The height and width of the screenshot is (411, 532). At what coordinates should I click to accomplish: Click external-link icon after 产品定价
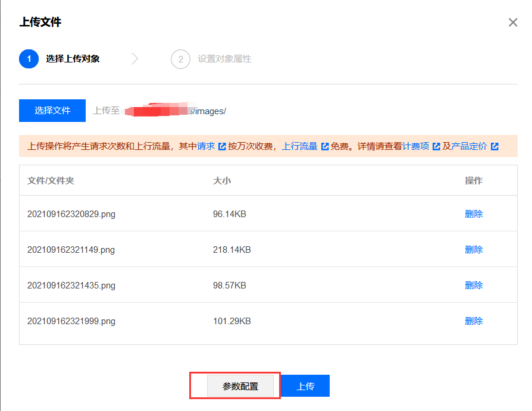point(495,146)
